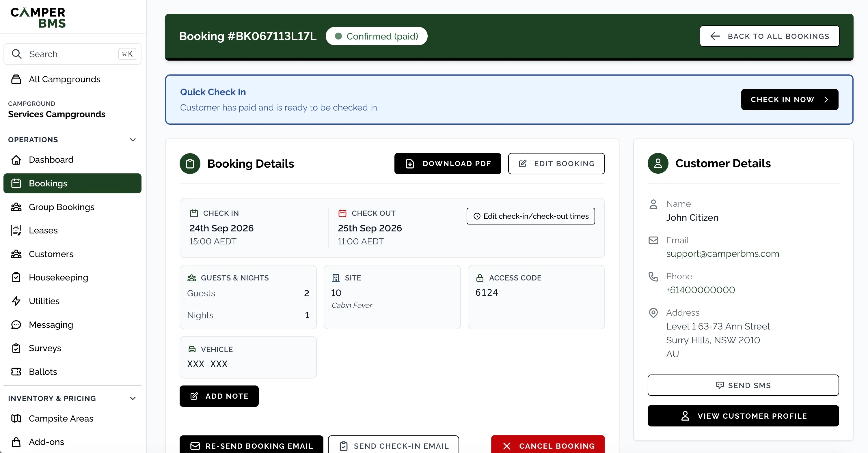
Task: Click the Booking Details clipboard icon
Action: click(190, 164)
